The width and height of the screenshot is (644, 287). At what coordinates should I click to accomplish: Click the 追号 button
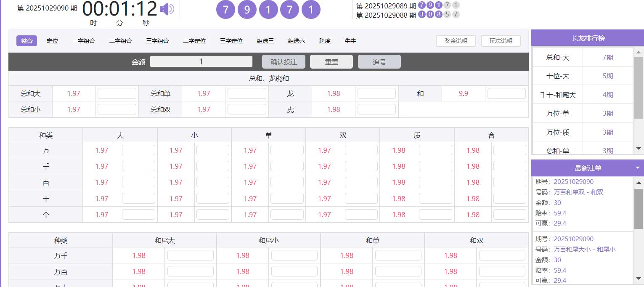coord(379,62)
